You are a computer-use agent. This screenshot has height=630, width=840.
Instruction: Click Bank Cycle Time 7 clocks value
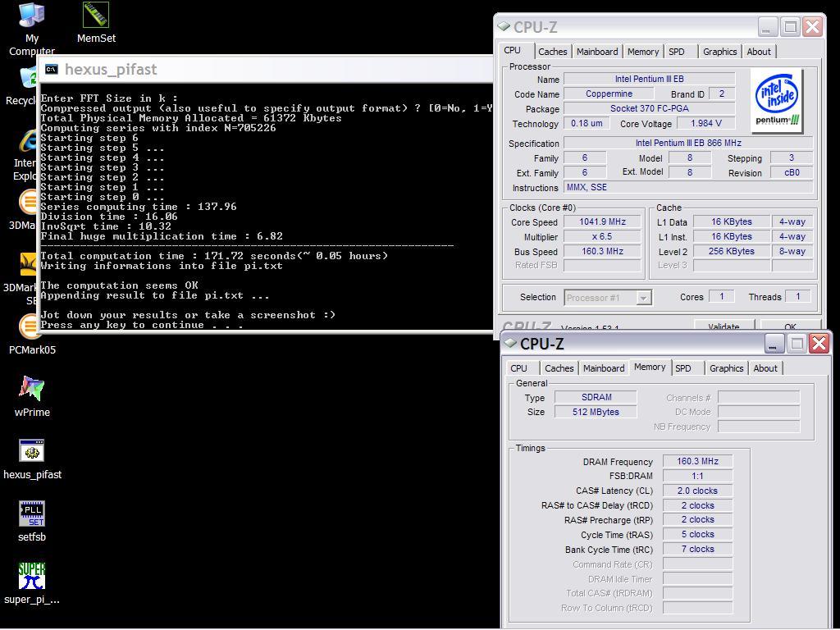pos(697,549)
